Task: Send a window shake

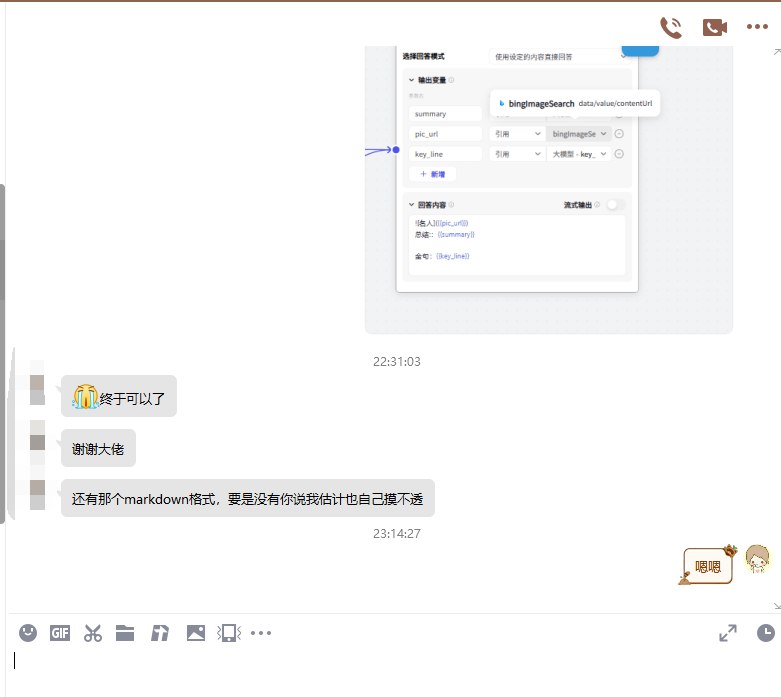Action: (x=229, y=633)
